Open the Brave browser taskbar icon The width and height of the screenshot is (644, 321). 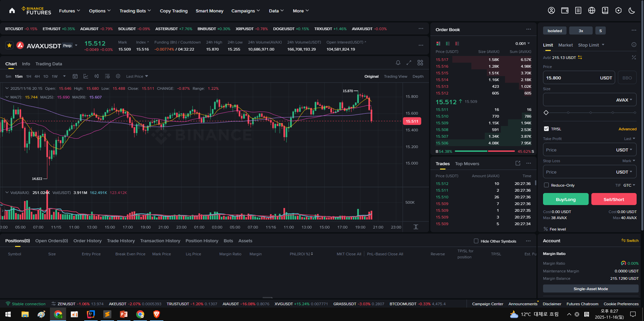pyautogui.click(x=156, y=314)
